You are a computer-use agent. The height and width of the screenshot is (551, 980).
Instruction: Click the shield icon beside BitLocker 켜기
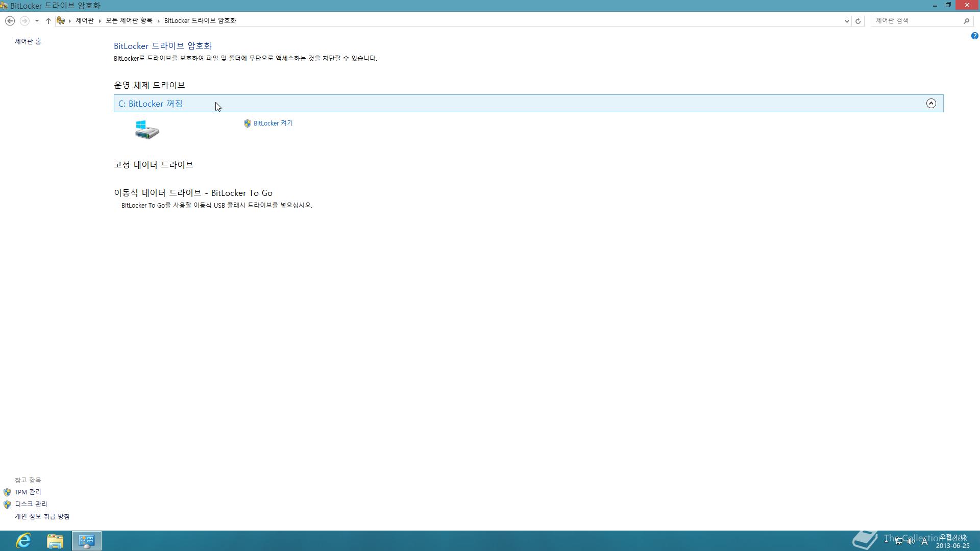point(248,123)
